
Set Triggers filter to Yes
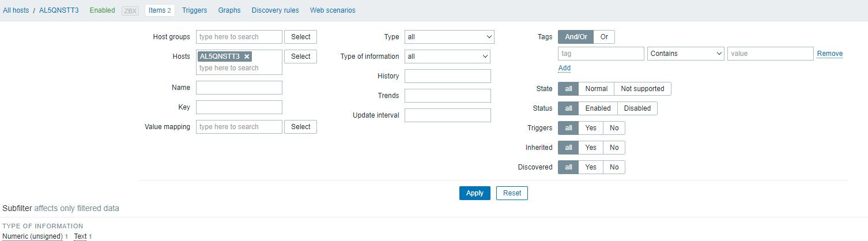click(591, 128)
